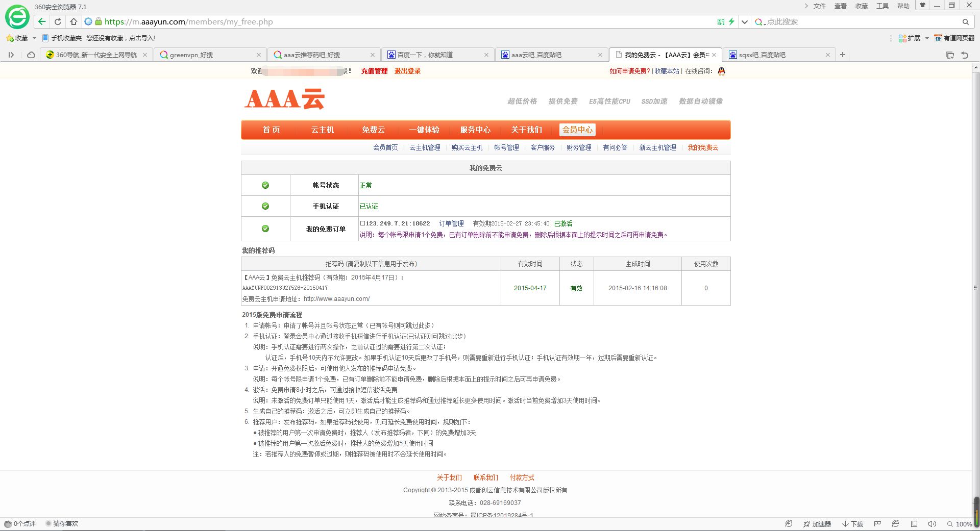Open the 加速器 rocket accelerator

817,524
